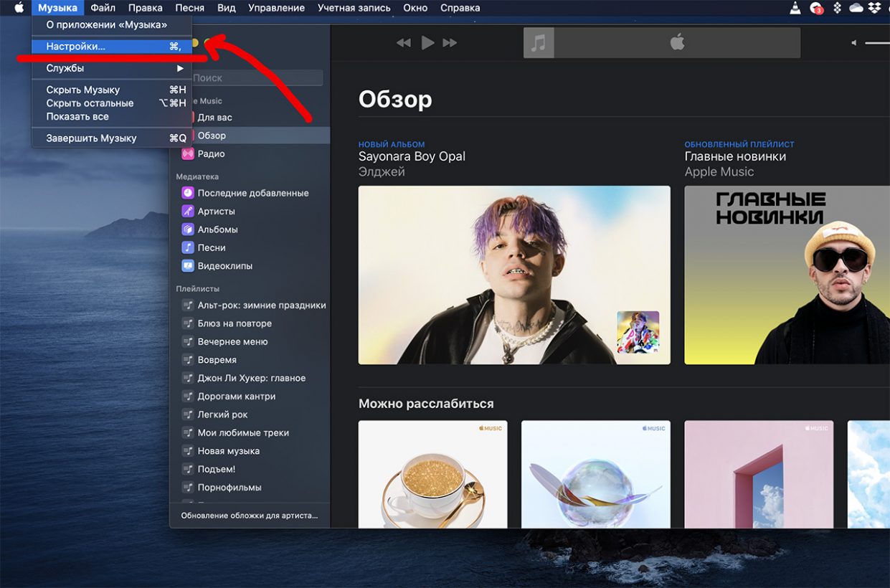
Task: Open the Файл menu
Action: (x=103, y=8)
